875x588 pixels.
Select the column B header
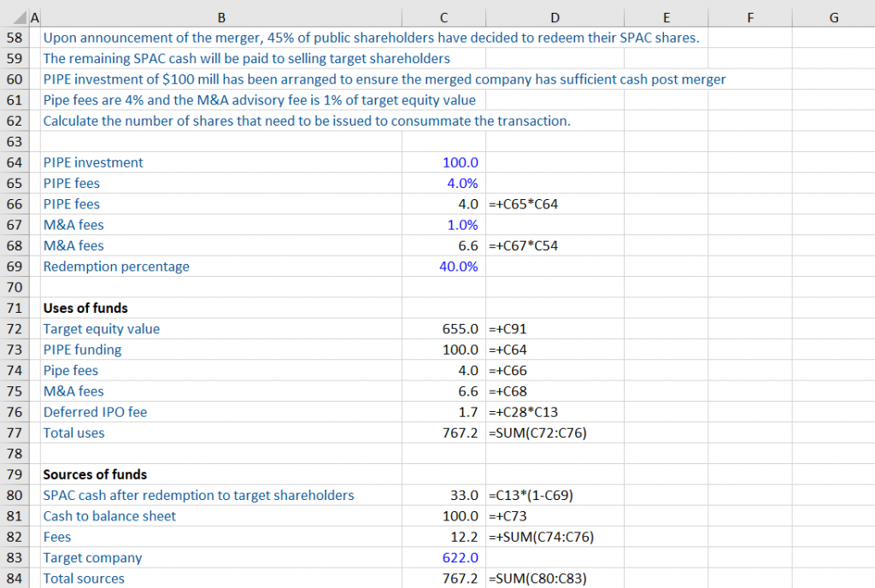pos(221,17)
